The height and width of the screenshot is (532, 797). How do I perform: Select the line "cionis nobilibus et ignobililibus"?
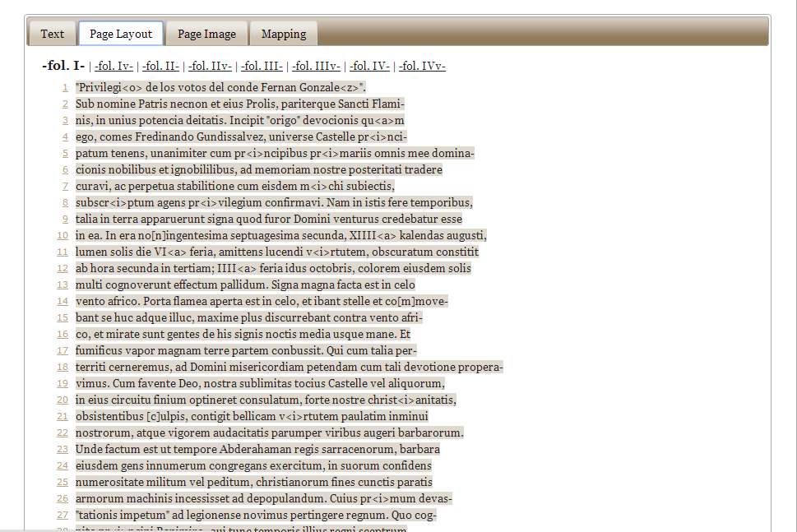coord(259,169)
